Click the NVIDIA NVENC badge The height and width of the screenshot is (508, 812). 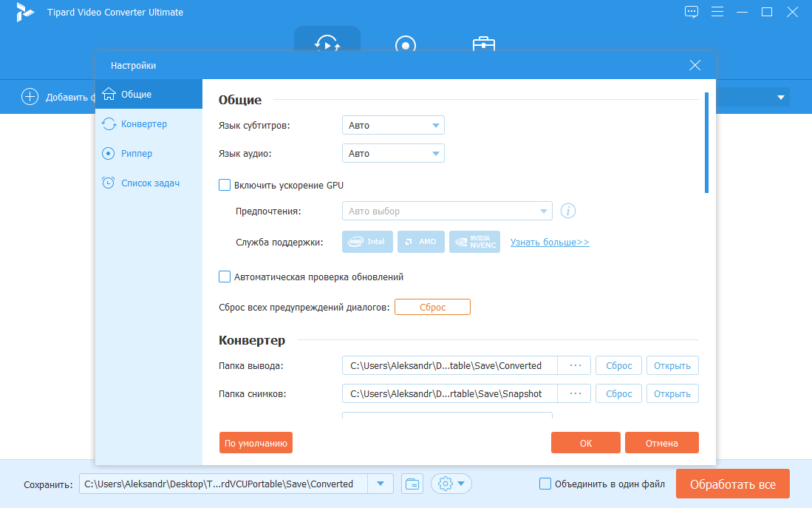point(474,242)
